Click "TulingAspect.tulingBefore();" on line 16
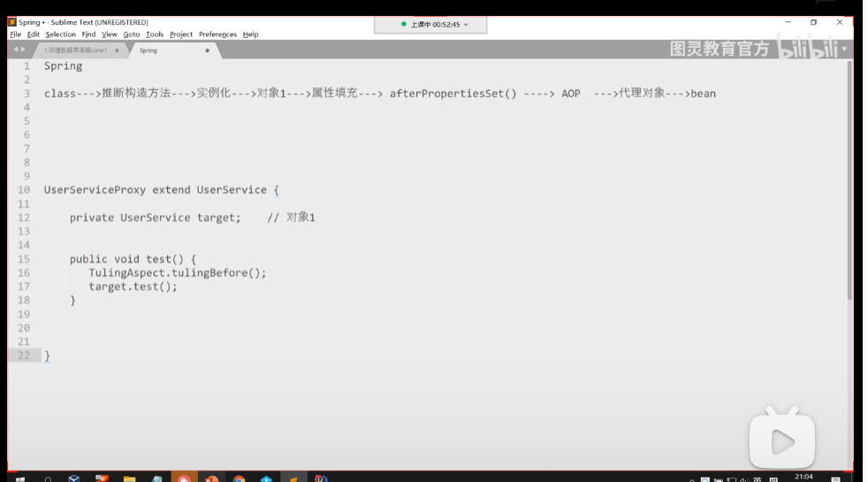The image size is (868, 482). click(x=177, y=273)
